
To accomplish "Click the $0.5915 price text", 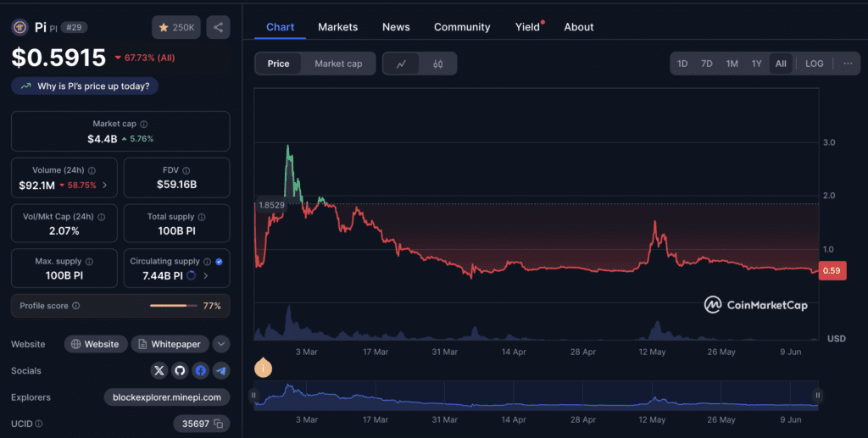I will (58, 58).
